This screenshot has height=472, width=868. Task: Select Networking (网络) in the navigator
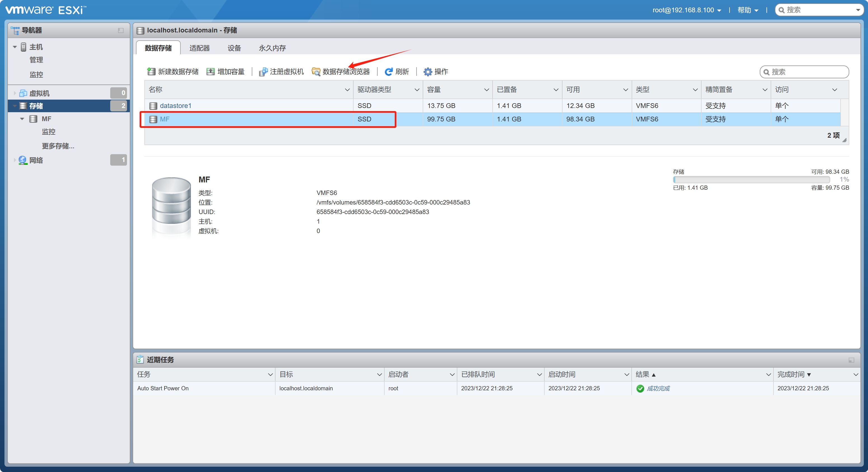click(x=36, y=160)
